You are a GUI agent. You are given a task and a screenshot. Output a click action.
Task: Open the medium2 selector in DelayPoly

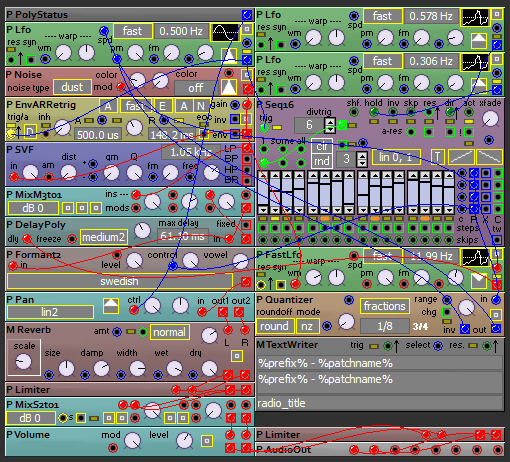(104, 237)
